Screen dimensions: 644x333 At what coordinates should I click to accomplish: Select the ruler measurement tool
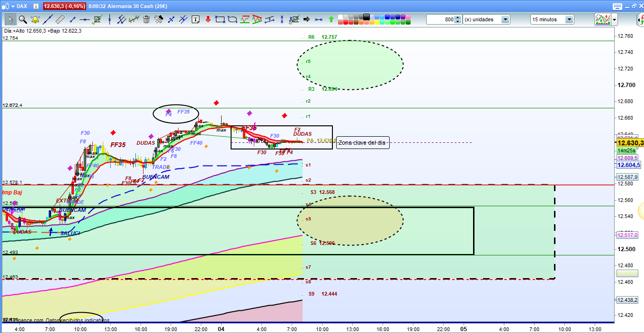click(x=60, y=19)
